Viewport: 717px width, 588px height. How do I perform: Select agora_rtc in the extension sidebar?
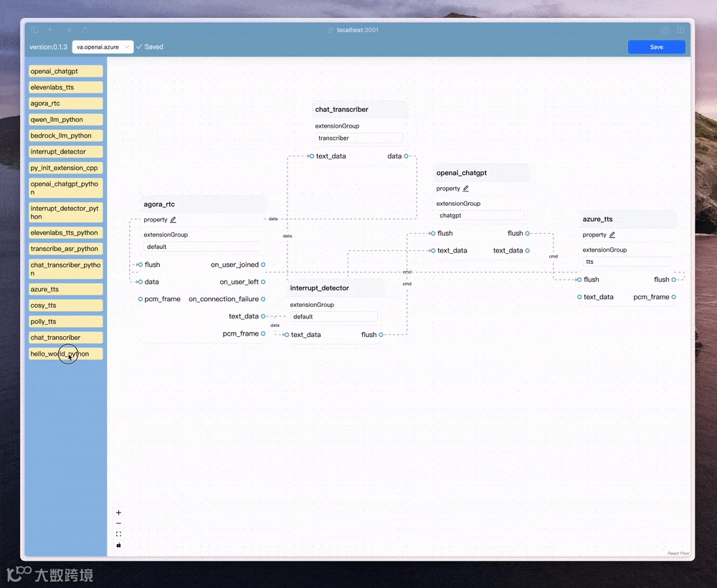pyautogui.click(x=66, y=103)
